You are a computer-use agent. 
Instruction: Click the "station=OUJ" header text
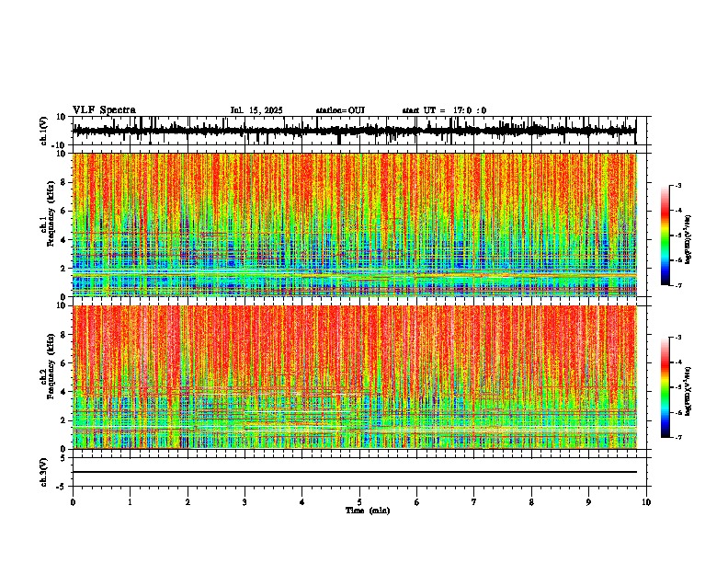(340, 110)
